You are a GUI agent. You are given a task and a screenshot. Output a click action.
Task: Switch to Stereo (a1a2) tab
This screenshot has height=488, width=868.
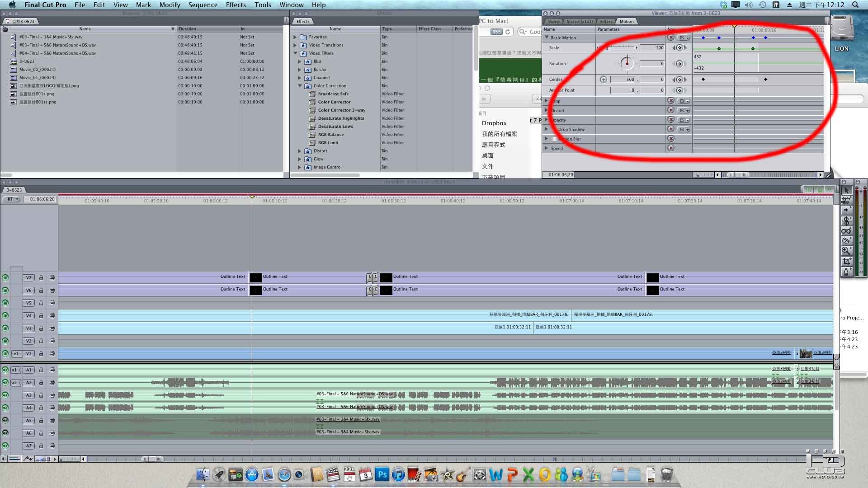[580, 21]
